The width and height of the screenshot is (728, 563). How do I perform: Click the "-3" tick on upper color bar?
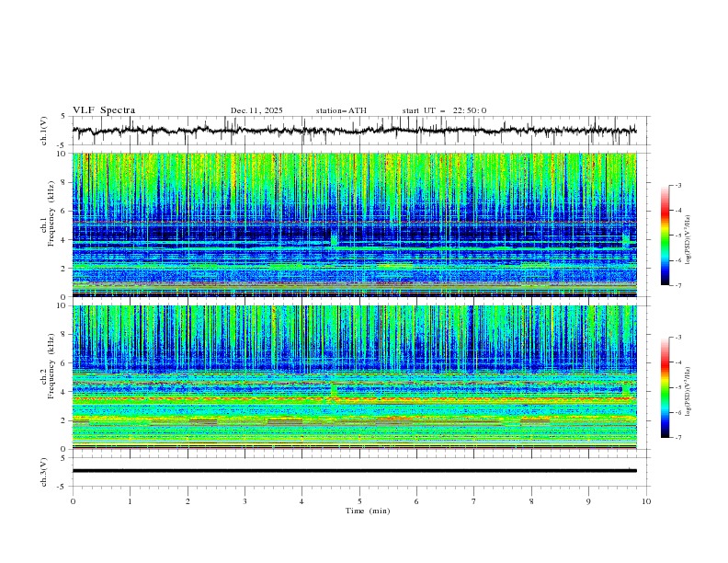click(x=677, y=185)
